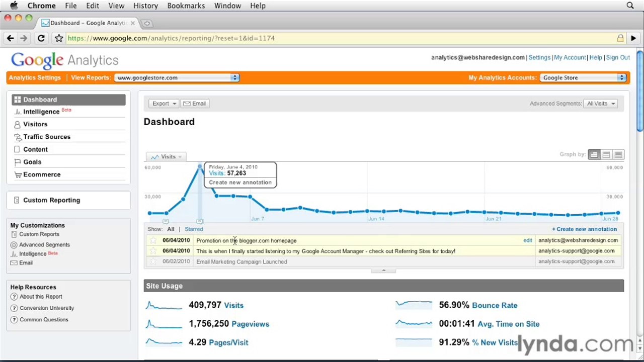
Task: Click the Visitors person icon
Action: (18, 124)
